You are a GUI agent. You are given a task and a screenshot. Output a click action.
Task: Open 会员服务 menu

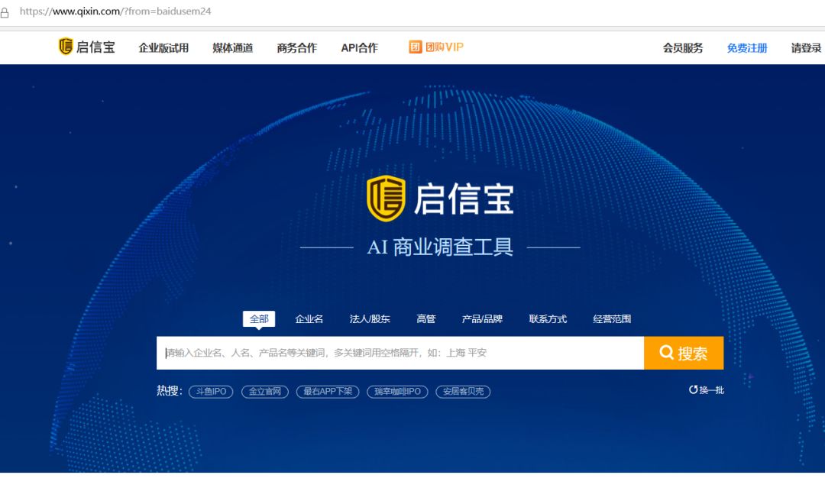click(x=683, y=48)
